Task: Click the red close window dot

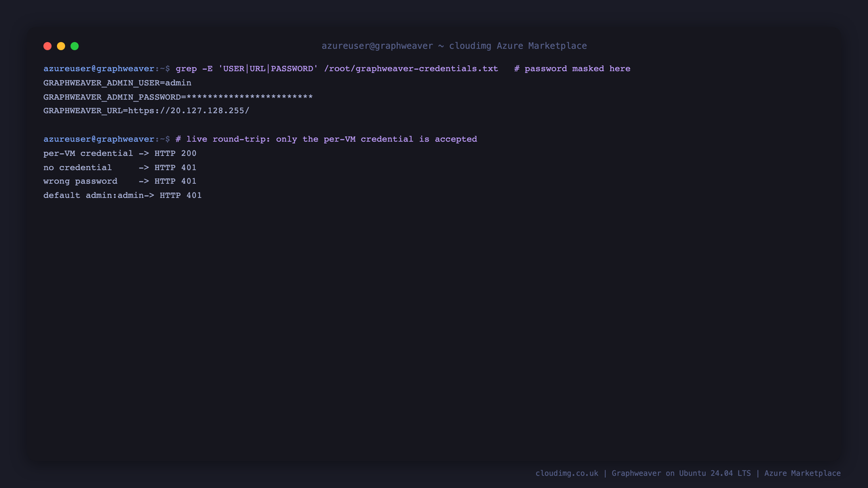Action: tap(47, 46)
